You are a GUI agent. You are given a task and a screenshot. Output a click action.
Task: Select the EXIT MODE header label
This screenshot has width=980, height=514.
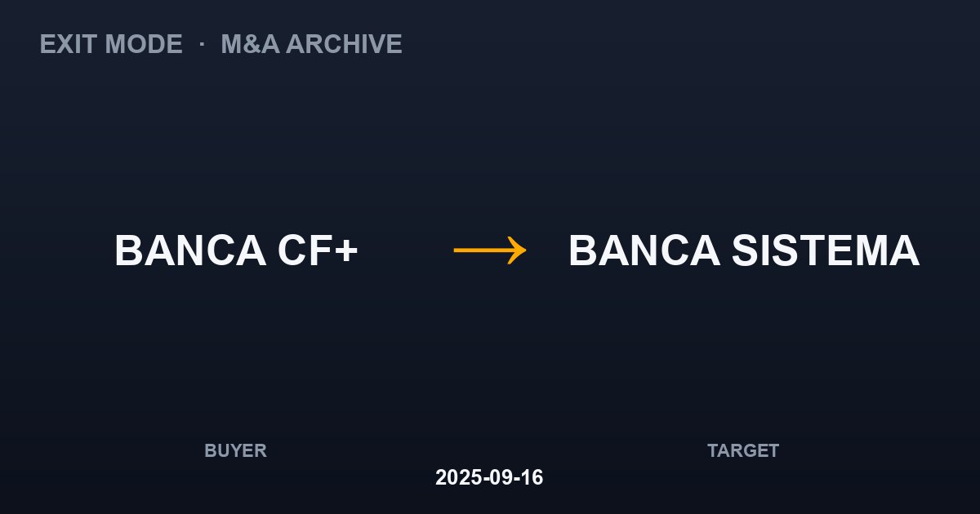tap(111, 44)
